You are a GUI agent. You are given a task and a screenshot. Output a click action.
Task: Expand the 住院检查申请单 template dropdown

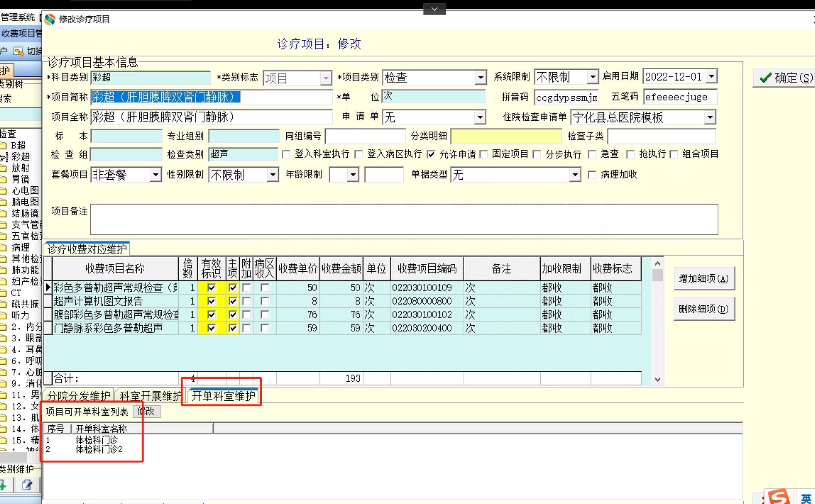pyautogui.click(x=710, y=117)
